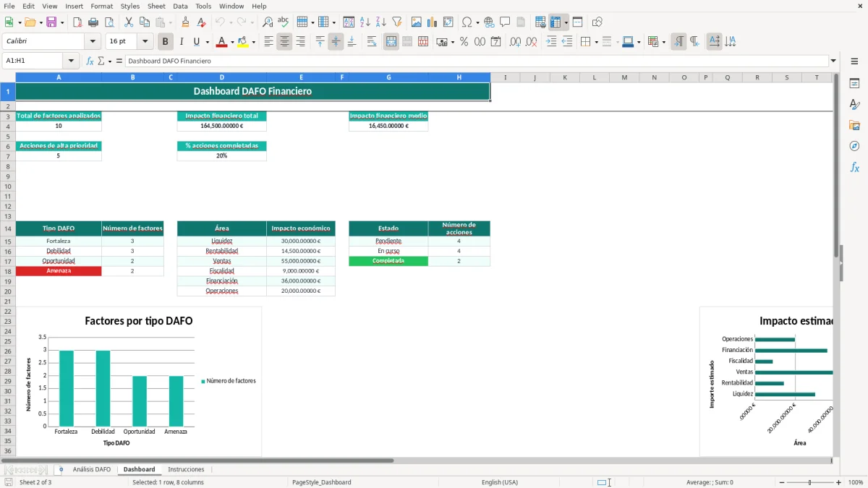Toggle Italic formatting
Screen dimensions: 868x488
tap(181, 42)
